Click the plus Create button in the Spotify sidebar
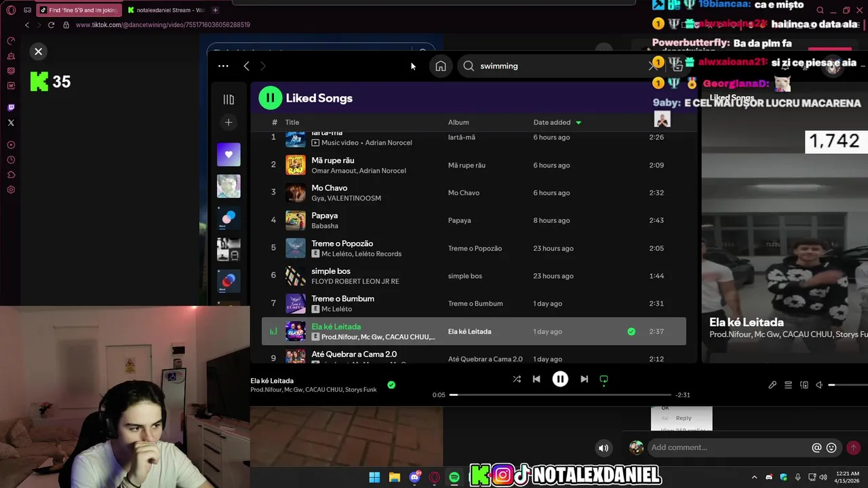This screenshot has height=488, width=868. [x=229, y=123]
